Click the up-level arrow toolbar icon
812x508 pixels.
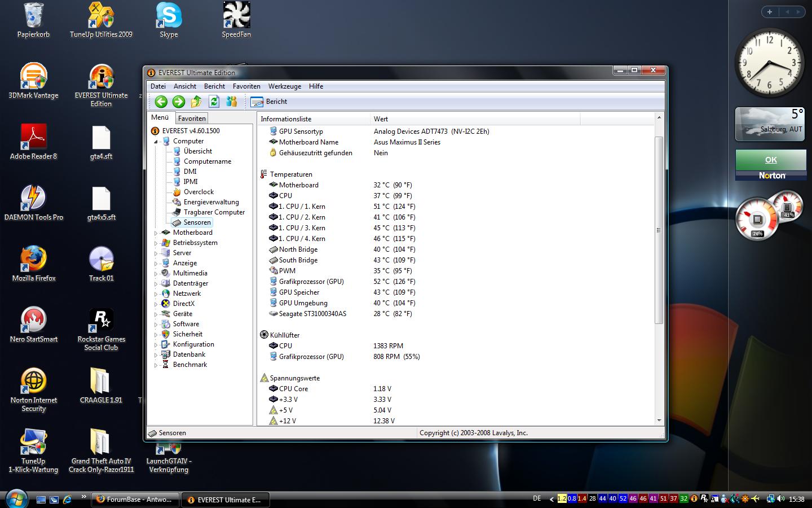click(196, 102)
